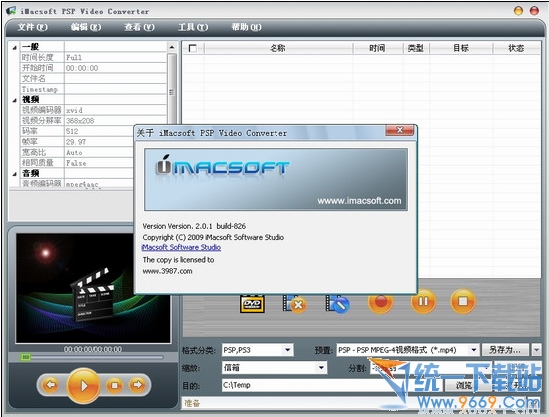549x417 pixels.
Task: Open the iMacsoft Software Studio link
Action: pos(181,247)
